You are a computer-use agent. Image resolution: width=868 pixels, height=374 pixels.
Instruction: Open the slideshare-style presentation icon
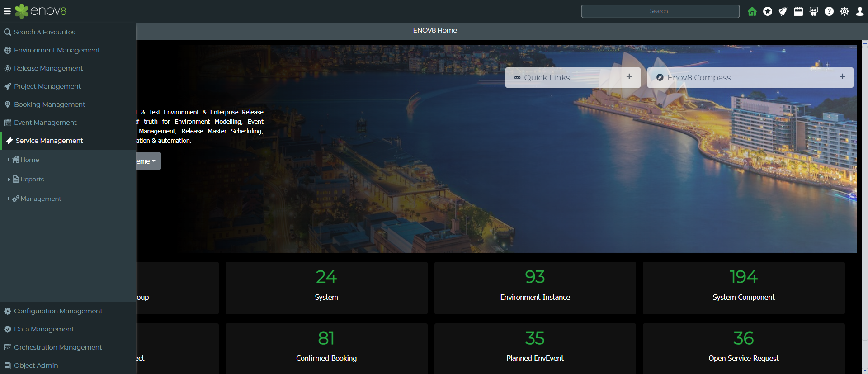click(814, 11)
